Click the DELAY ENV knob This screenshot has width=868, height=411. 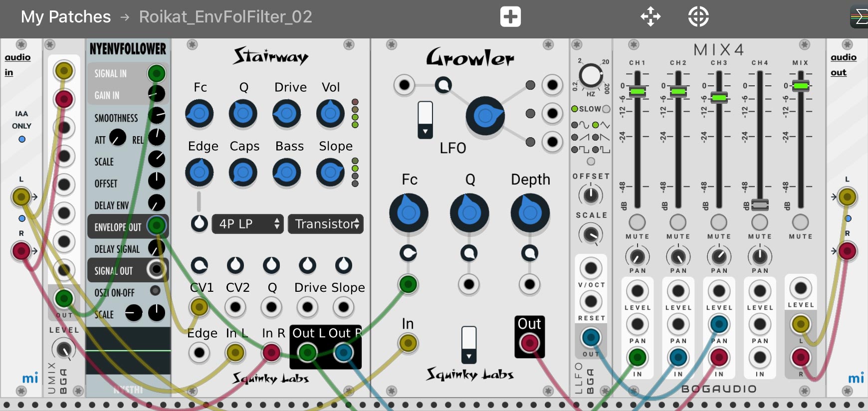157,203
